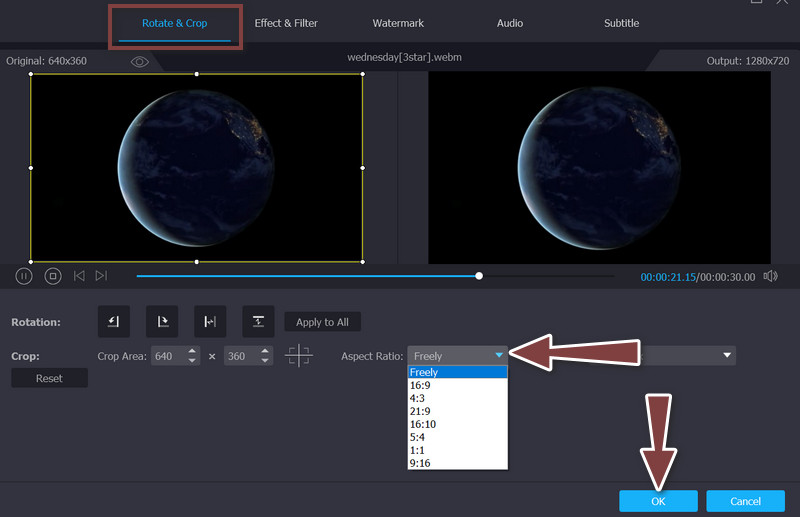Jump to previous frame
Screen dimensions: 800x517
tap(79, 276)
